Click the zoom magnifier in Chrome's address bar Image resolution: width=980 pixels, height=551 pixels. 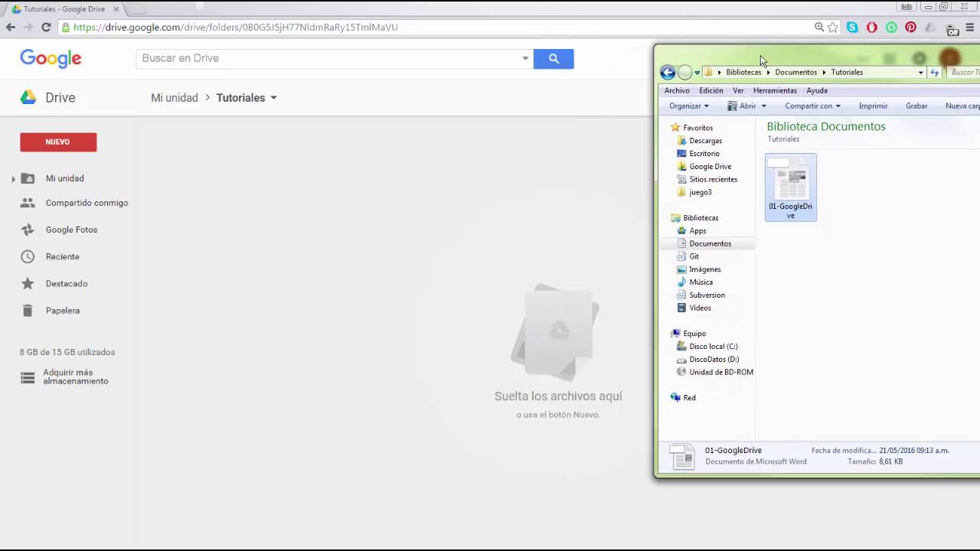pyautogui.click(x=819, y=27)
